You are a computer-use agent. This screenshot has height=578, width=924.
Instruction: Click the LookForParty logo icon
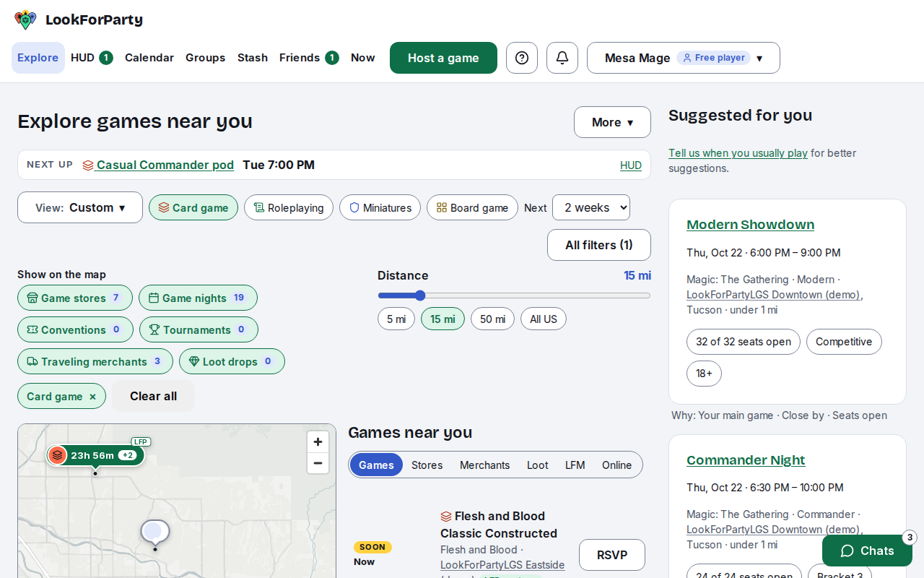25,20
